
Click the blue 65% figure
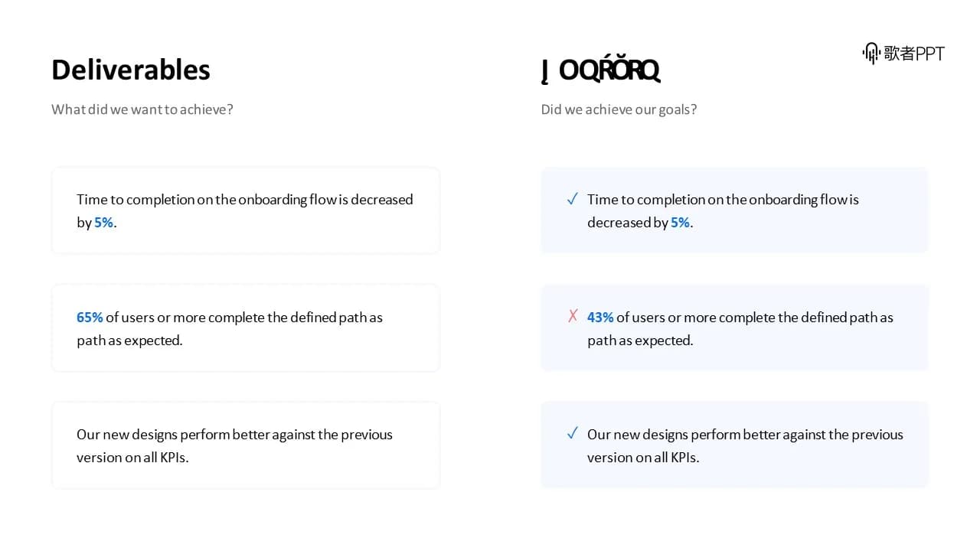pos(90,317)
